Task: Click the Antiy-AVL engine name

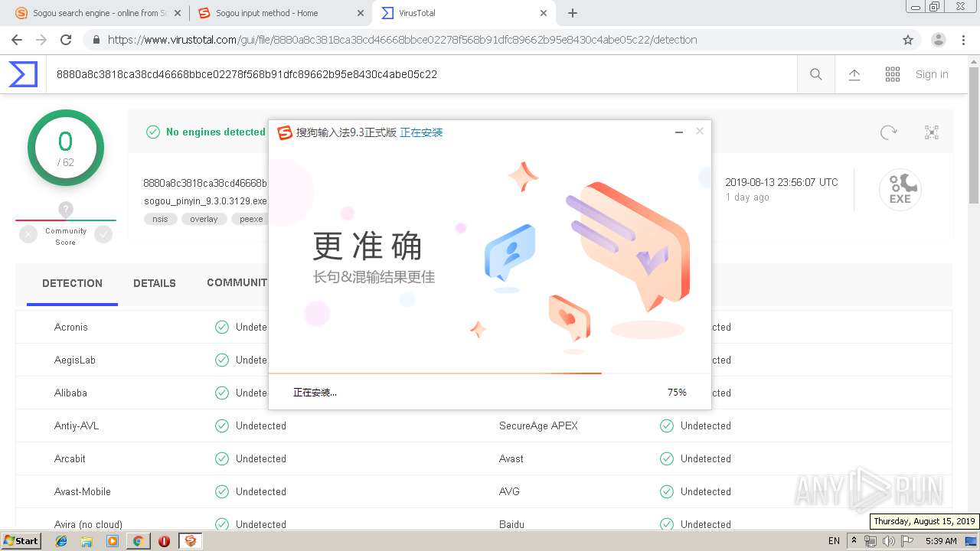Action: 77,425
